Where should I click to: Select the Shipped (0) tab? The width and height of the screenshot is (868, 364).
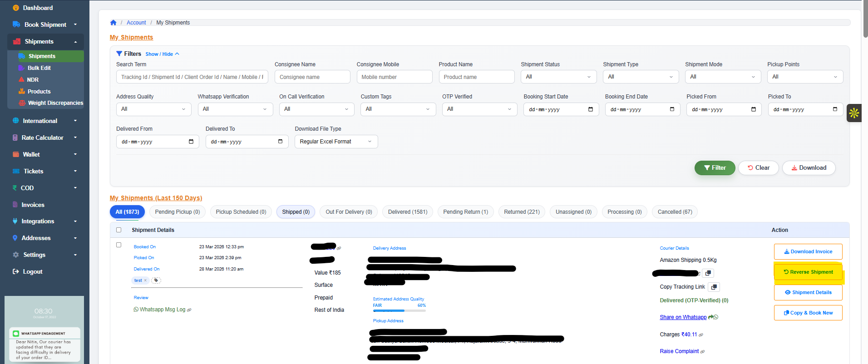[296, 212]
